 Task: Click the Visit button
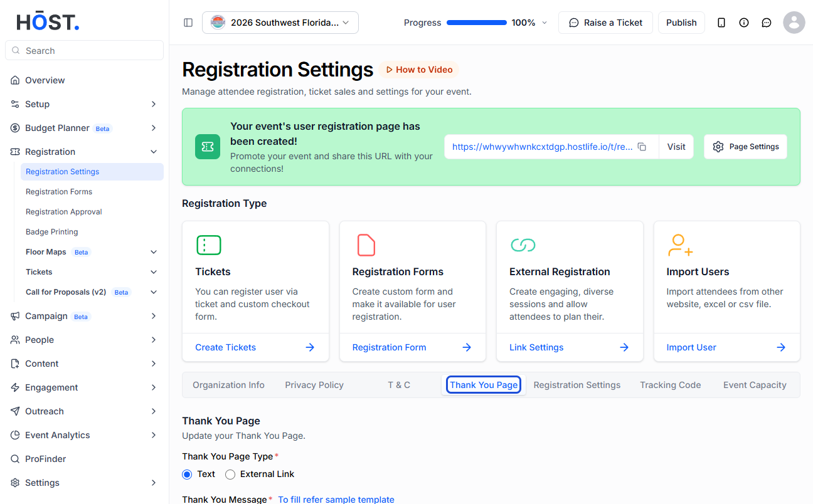pyautogui.click(x=676, y=147)
